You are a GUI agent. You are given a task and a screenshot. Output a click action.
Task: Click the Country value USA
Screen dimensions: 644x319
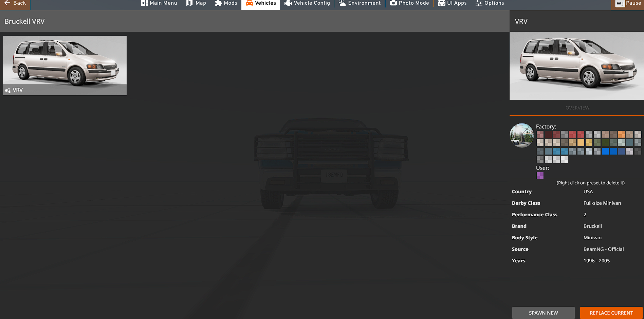[x=588, y=192]
